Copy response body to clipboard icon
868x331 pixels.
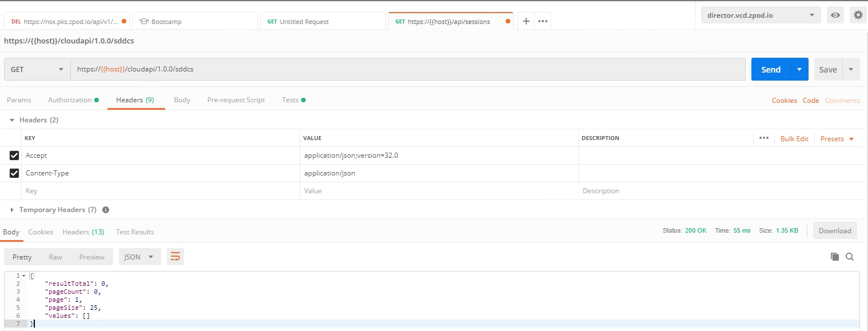pos(834,257)
